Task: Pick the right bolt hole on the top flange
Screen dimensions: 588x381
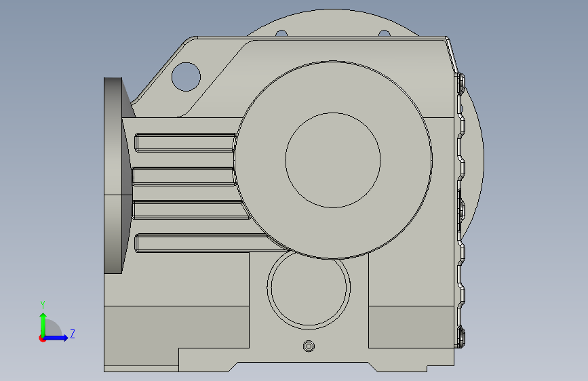Action: pos(385,33)
